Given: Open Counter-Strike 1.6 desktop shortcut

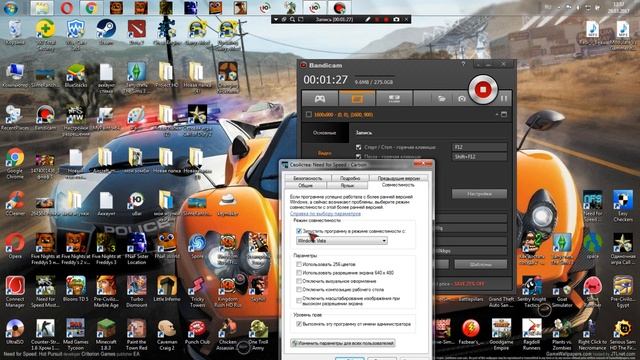Looking at the screenshot, I should pos(45,335).
